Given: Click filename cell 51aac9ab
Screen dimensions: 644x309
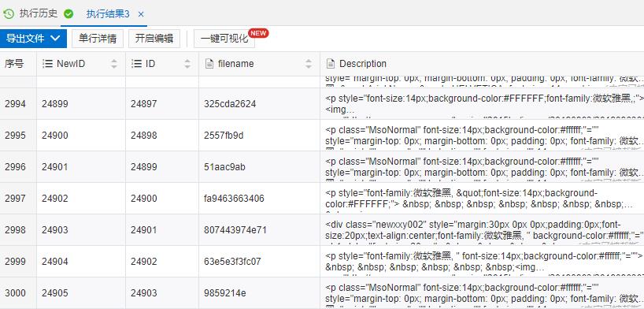Looking at the screenshot, I should 259,166.
